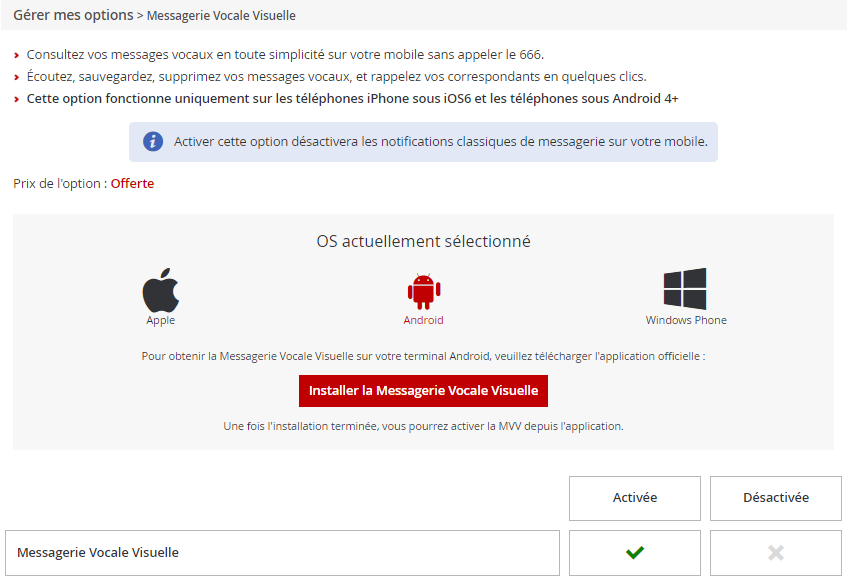Select the red Android robot icon

(423, 290)
